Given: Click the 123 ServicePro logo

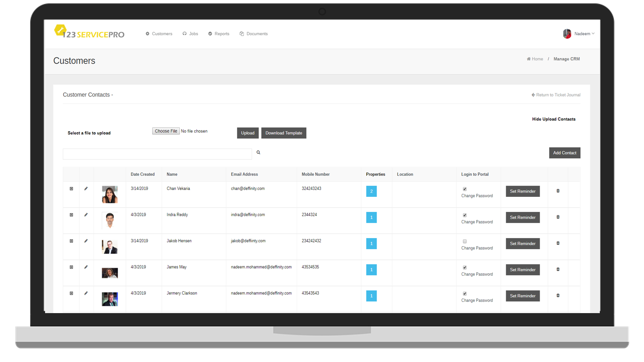Looking at the screenshot, I should (x=89, y=32).
